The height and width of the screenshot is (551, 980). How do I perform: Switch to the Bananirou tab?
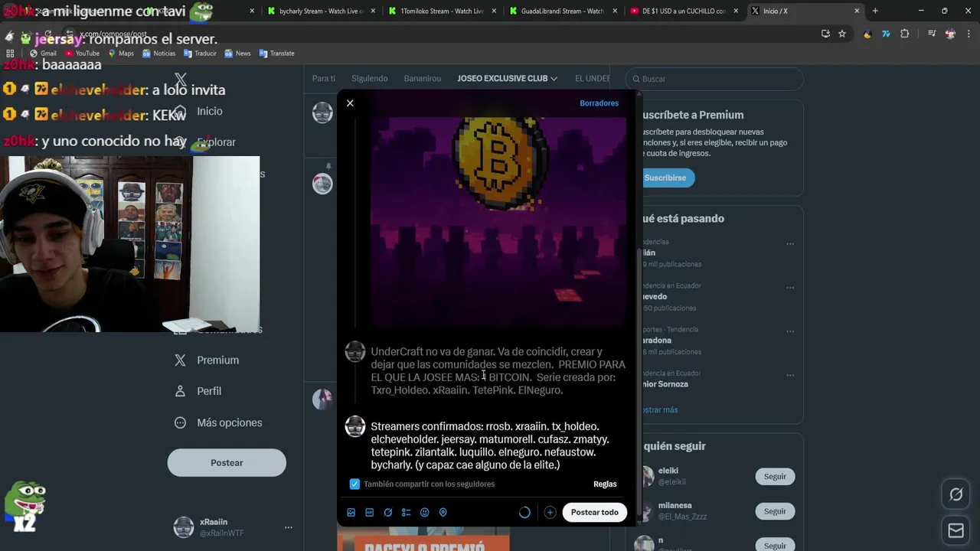point(422,79)
